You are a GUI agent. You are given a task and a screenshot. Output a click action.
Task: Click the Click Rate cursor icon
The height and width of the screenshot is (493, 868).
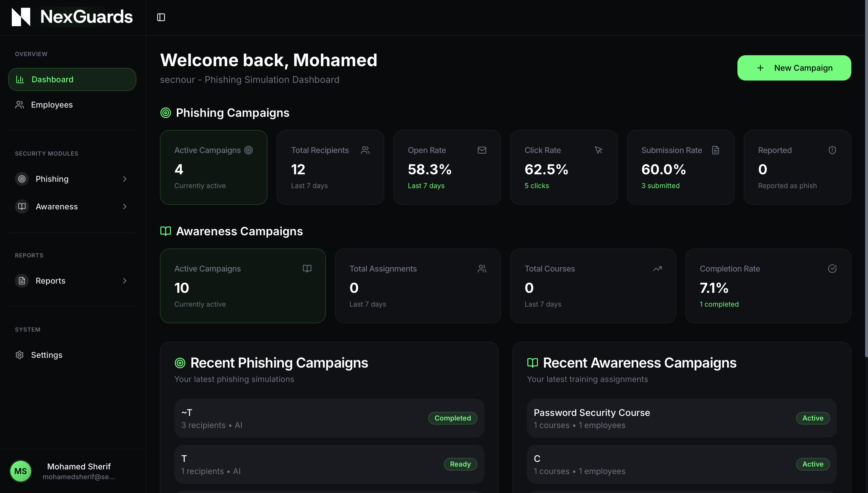click(599, 150)
